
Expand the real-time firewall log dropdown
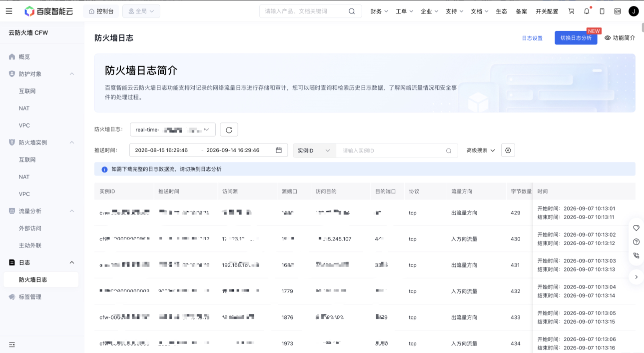[x=173, y=129]
